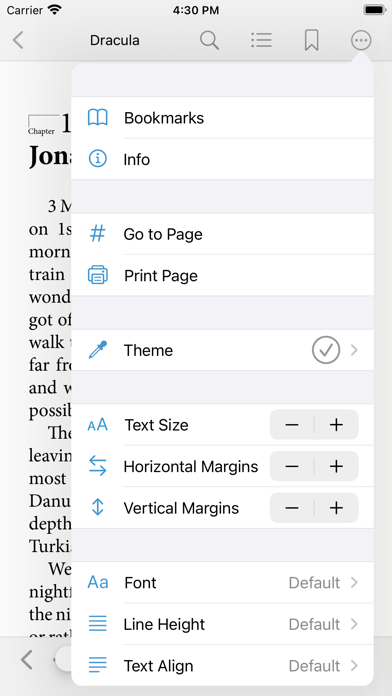Tap the open-book Bookmarks icon
The image size is (392, 696).
pos(98,118)
